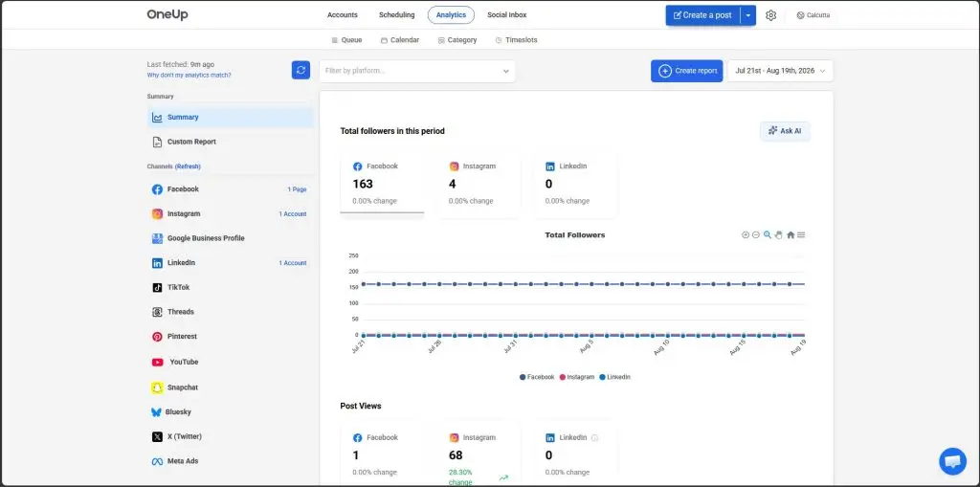Toggle Instagram series in chart legend

(x=577, y=377)
